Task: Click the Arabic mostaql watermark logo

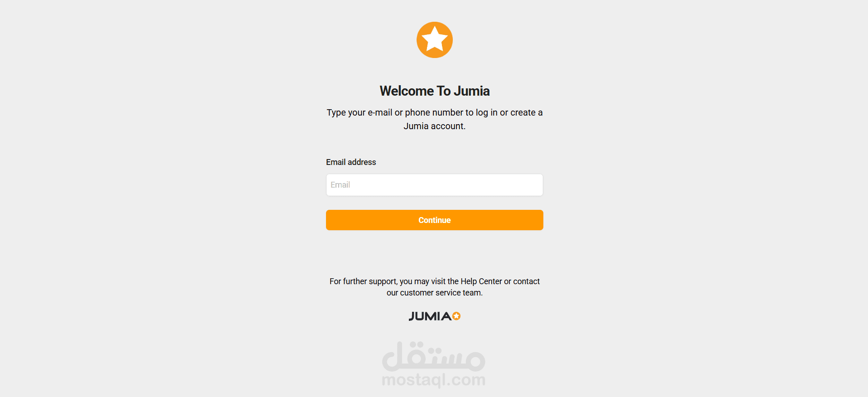Action: click(434, 356)
